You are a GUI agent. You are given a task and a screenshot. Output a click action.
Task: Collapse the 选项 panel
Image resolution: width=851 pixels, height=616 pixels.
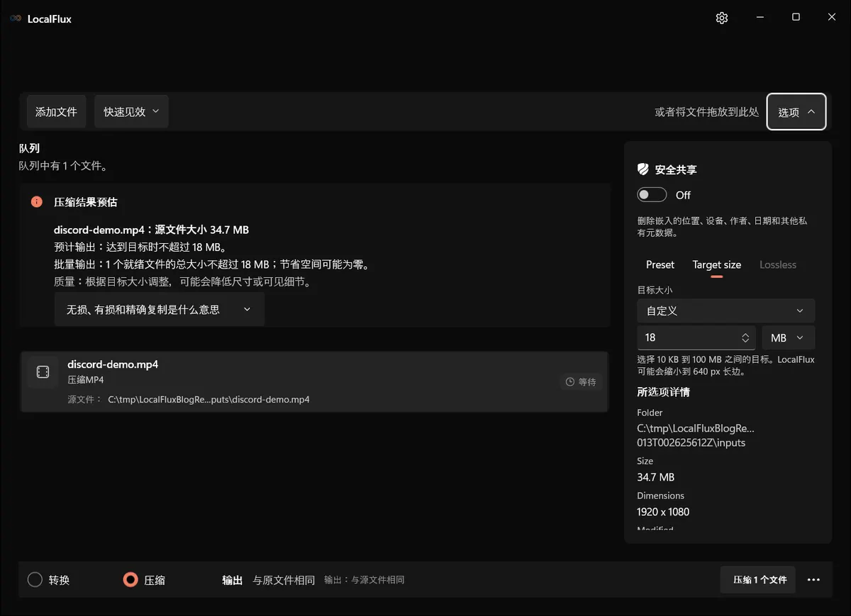796,112
